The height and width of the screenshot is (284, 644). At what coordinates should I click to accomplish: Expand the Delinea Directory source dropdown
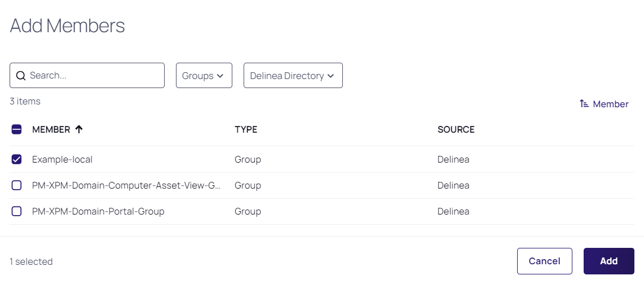[x=292, y=76]
